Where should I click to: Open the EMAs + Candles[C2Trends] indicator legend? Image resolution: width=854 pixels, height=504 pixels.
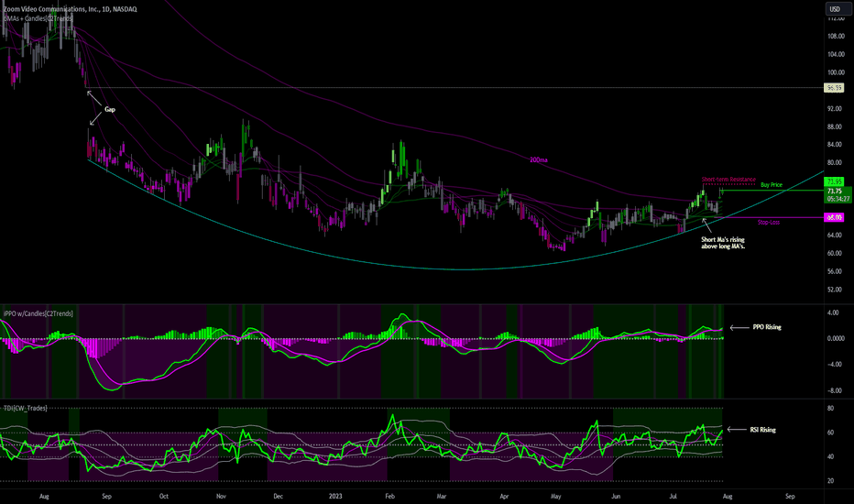[x=38, y=18]
